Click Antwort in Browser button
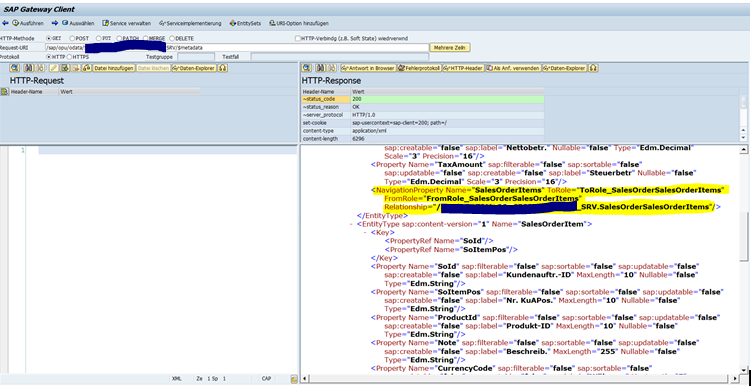This screenshot has height=391, width=756. [368, 68]
